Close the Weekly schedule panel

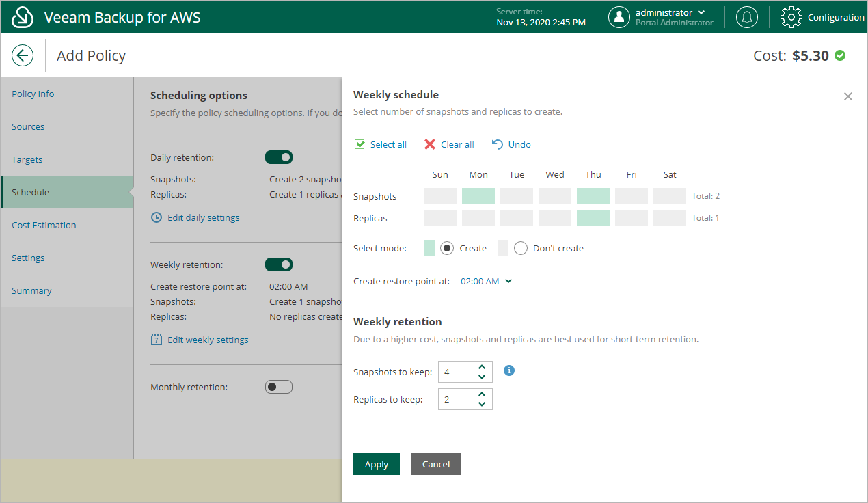coord(848,96)
